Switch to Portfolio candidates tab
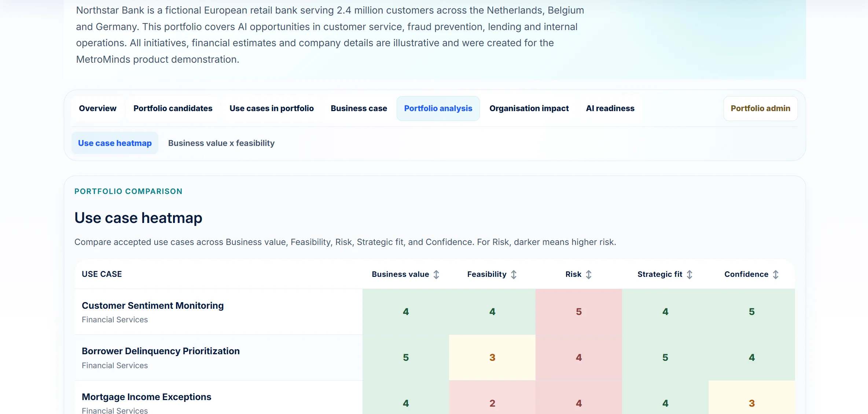Screen dimensions: 868x414 (173, 109)
